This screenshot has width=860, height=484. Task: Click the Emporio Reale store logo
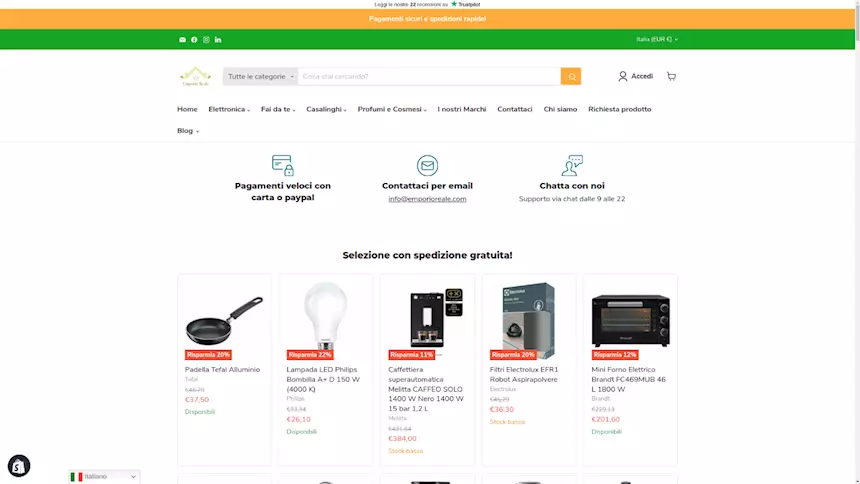[195, 76]
